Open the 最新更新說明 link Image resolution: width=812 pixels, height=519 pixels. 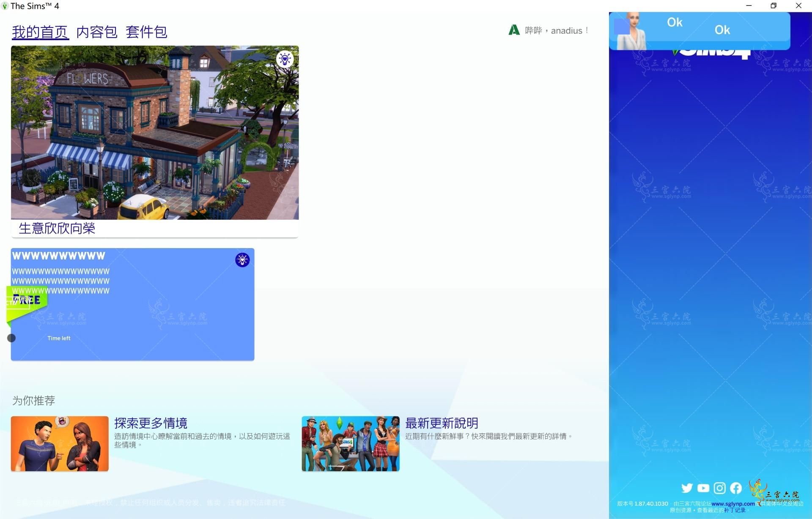442,423
